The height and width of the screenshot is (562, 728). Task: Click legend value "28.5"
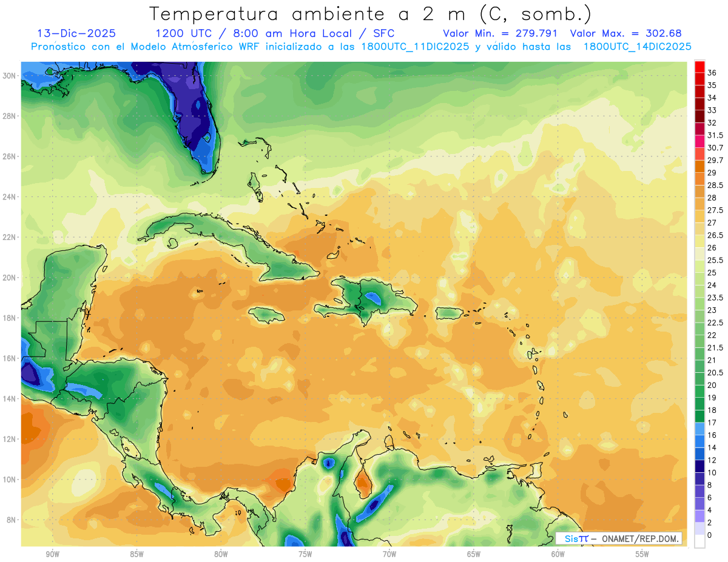pos(715,185)
